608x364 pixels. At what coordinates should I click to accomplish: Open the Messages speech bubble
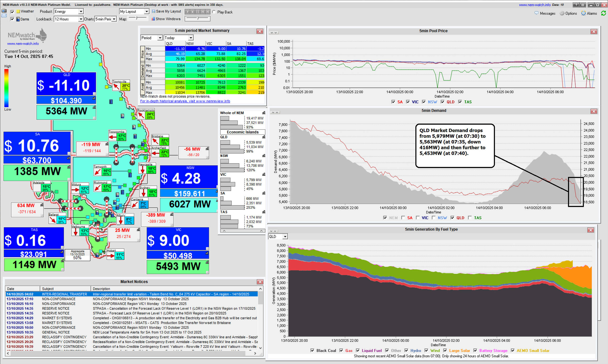pyautogui.click(x=536, y=13)
